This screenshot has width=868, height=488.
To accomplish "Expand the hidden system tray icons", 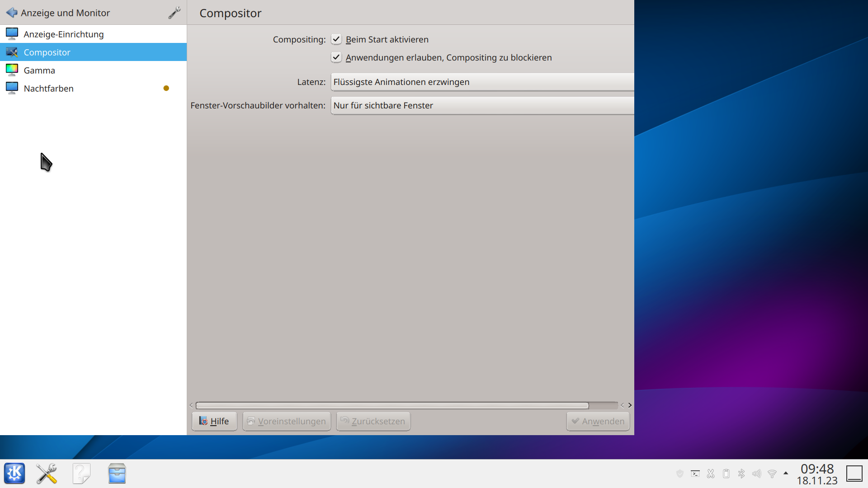I will [785, 473].
